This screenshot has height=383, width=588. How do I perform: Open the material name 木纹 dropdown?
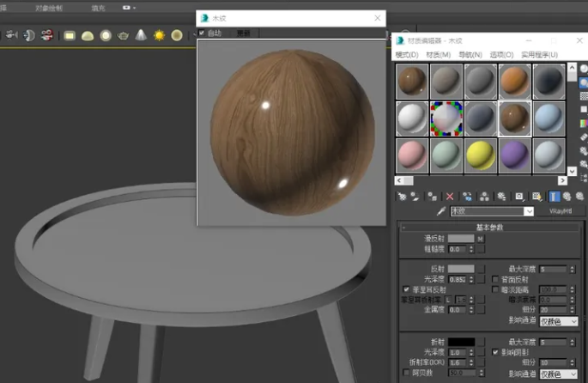[x=529, y=211]
